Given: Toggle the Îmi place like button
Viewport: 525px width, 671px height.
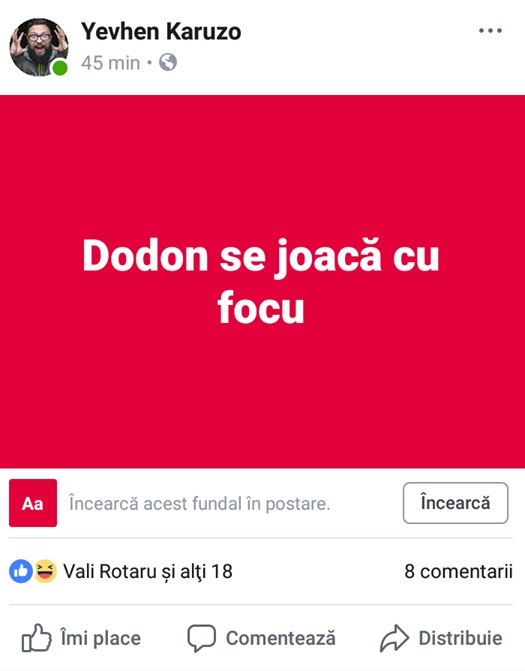Looking at the screenshot, I should pos(81,638).
